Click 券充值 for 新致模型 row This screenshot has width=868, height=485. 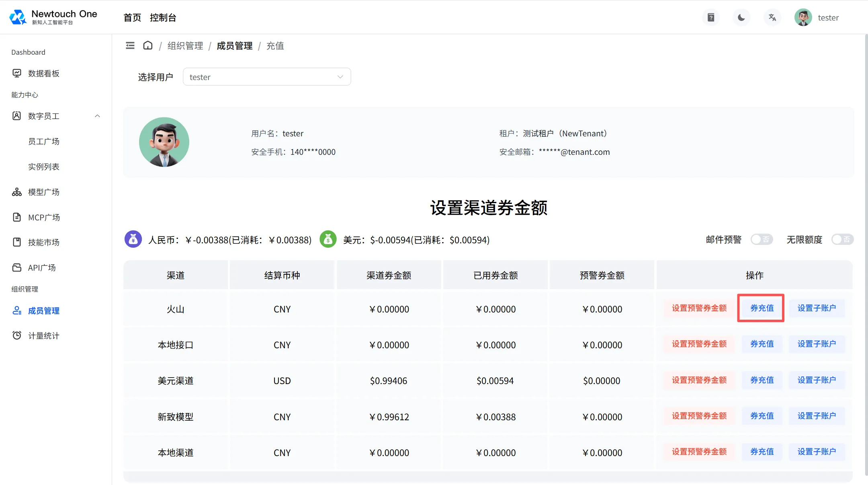762,416
